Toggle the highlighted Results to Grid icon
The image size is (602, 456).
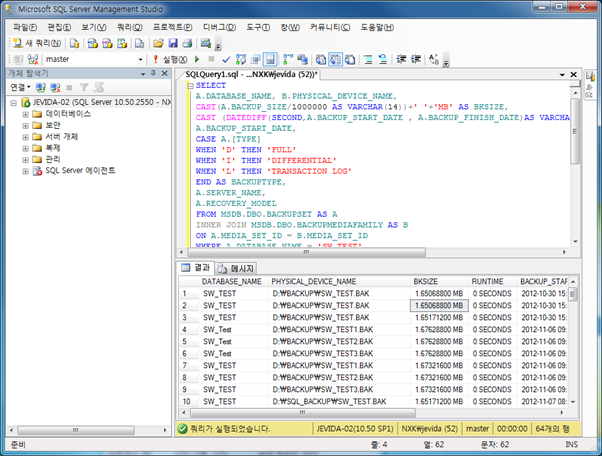(335, 59)
